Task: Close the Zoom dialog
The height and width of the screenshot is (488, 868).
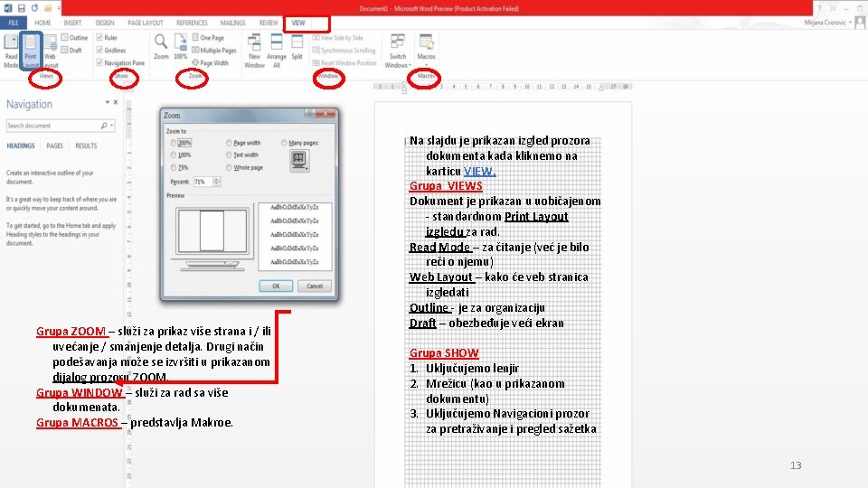Action: click(326, 114)
